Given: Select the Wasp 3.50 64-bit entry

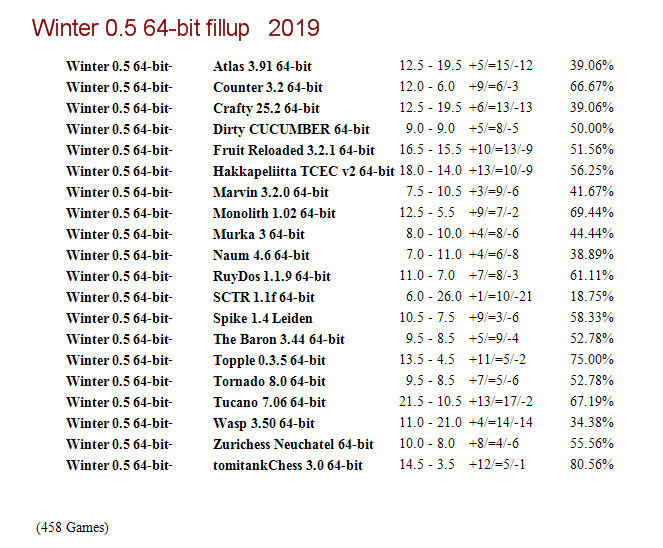Looking at the screenshot, I should click(264, 424).
